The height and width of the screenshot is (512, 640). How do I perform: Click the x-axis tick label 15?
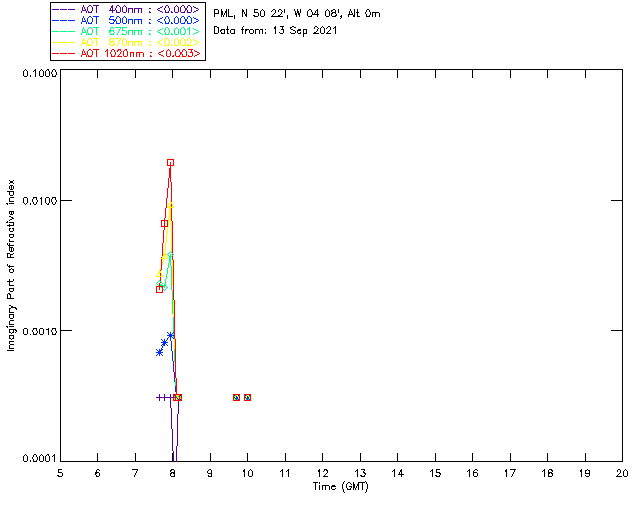tap(435, 473)
